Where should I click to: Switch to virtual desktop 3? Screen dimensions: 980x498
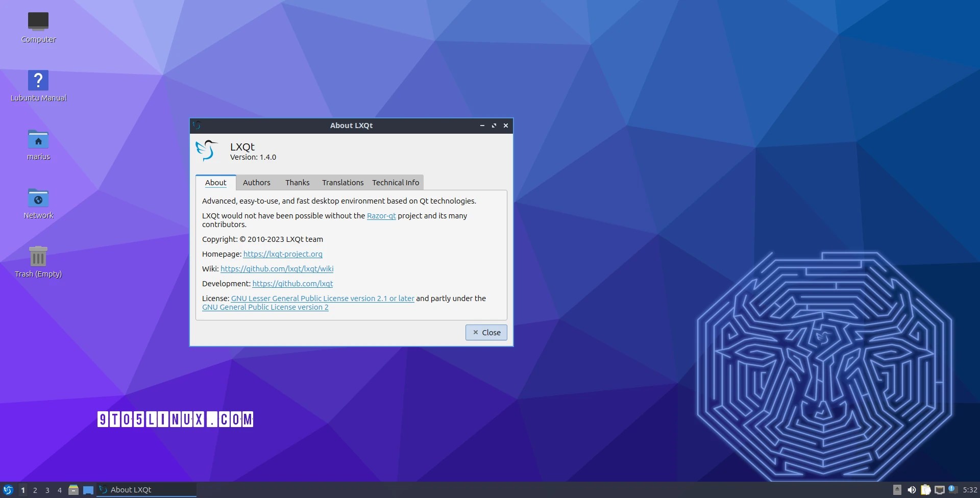coord(47,490)
